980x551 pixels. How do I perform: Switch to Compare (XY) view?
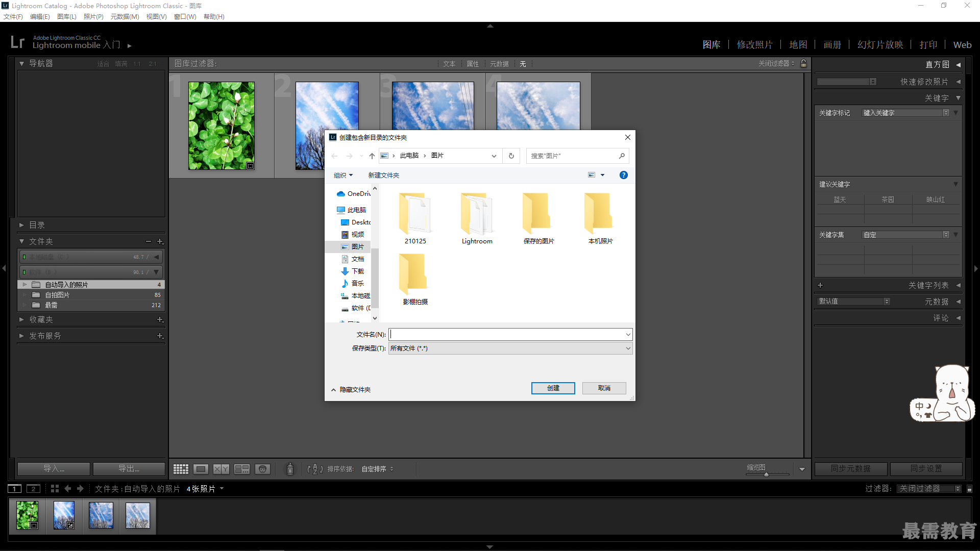[221, 469]
